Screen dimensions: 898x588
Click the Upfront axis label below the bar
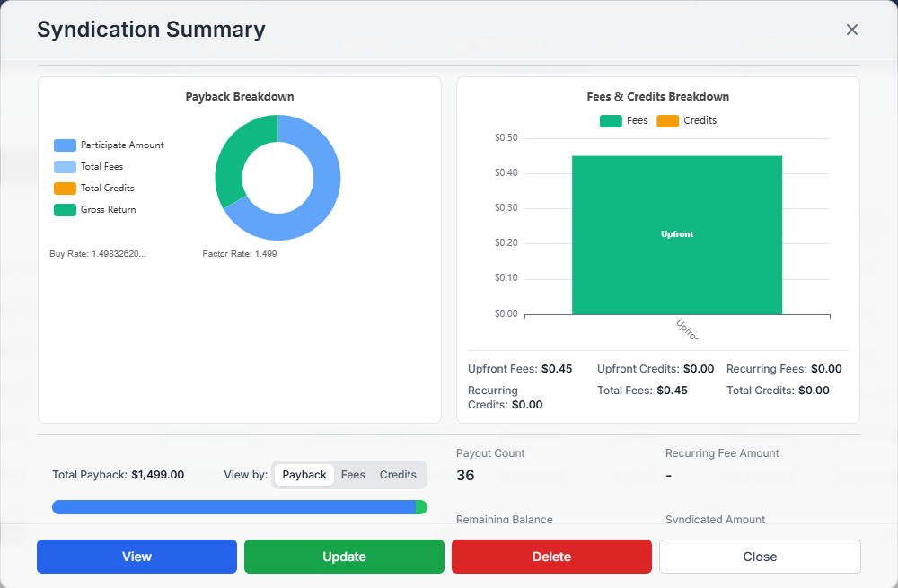coord(686,330)
